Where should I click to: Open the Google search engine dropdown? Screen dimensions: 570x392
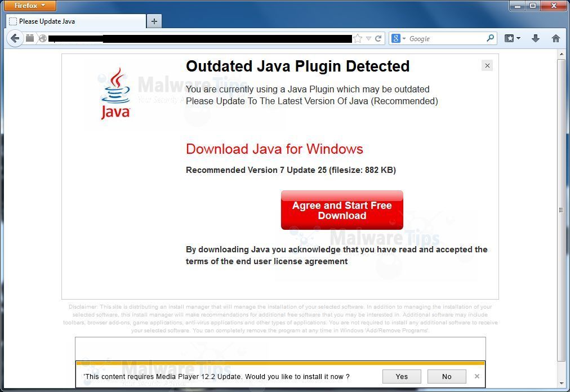(x=398, y=38)
